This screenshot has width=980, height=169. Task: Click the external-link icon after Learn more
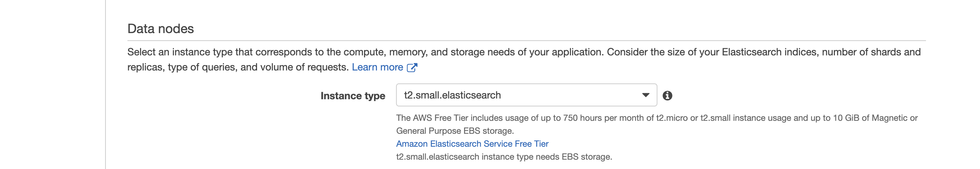pyautogui.click(x=412, y=68)
